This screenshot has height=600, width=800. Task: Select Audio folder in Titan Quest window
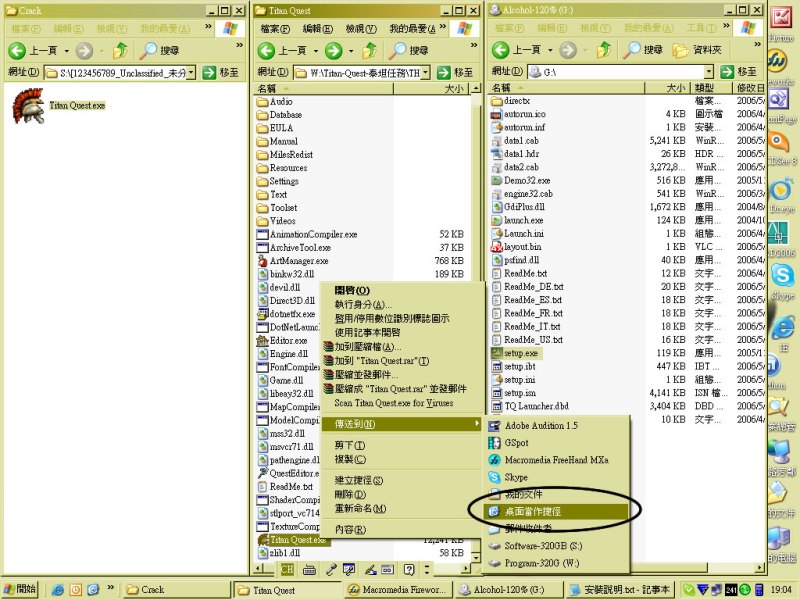pyautogui.click(x=275, y=102)
